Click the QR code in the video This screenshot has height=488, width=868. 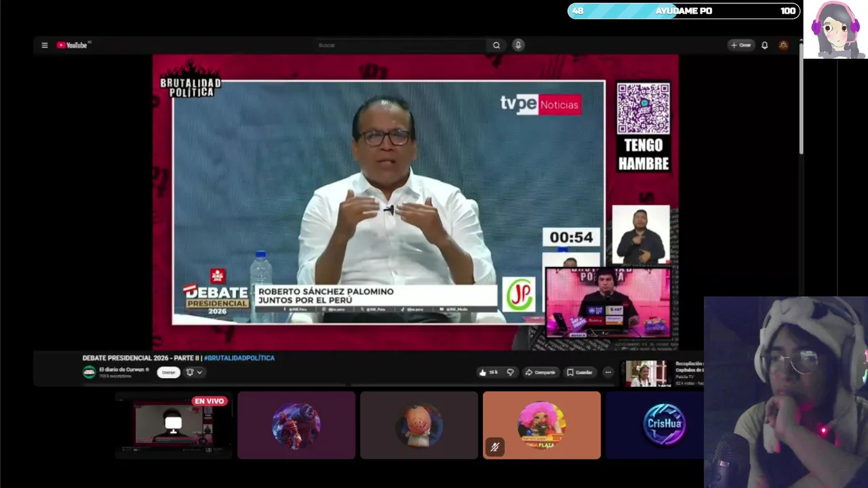(x=643, y=108)
